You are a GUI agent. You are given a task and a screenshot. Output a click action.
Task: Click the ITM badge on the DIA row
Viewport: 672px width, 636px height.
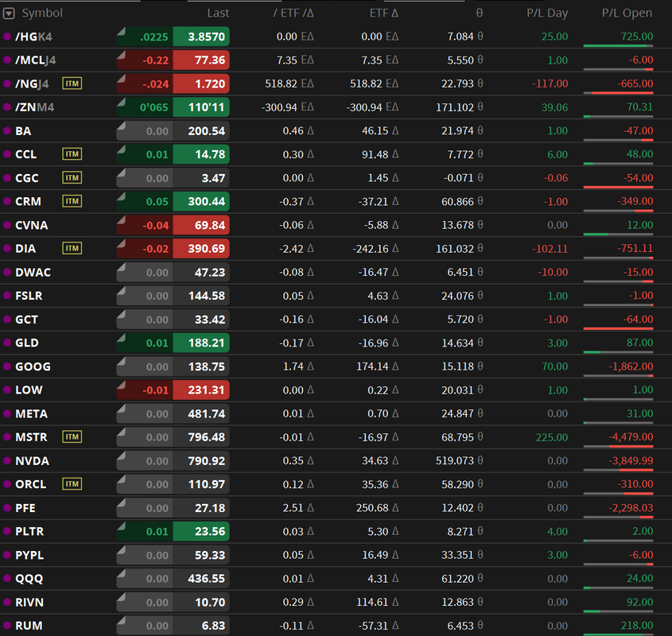tap(72, 249)
